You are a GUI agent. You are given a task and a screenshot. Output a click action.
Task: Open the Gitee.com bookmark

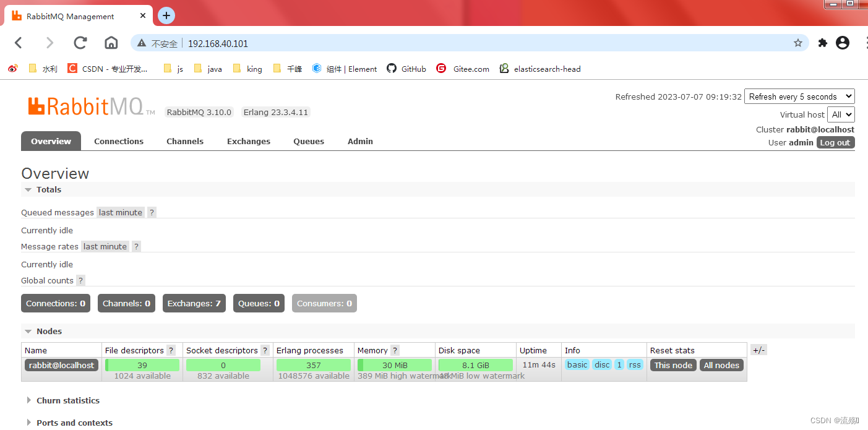point(463,69)
